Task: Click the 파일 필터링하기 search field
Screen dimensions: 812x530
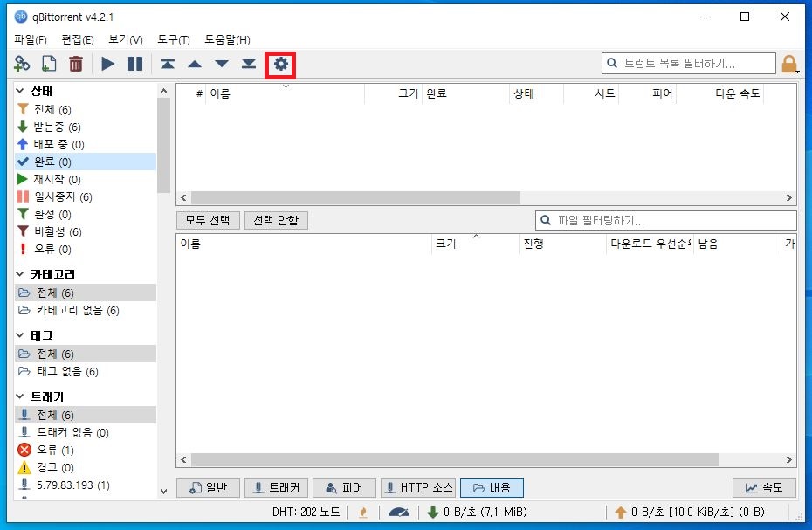Action: [x=666, y=221]
